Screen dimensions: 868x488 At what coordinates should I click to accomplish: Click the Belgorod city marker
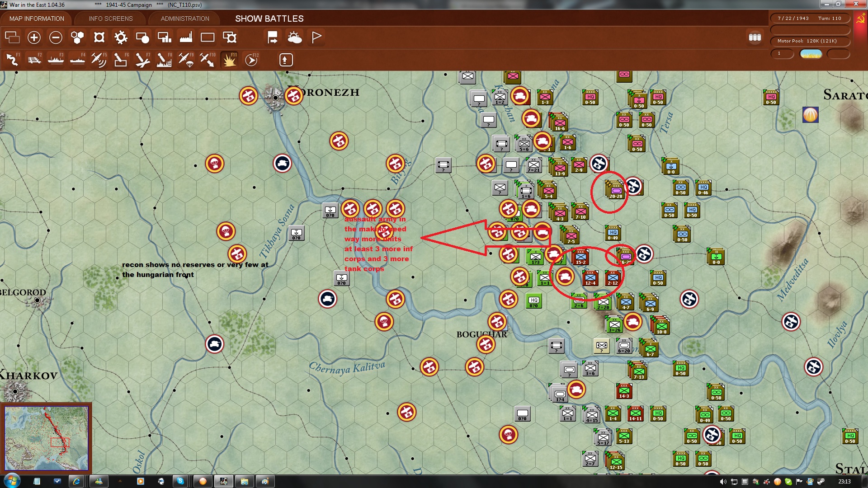[x=38, y=300]
